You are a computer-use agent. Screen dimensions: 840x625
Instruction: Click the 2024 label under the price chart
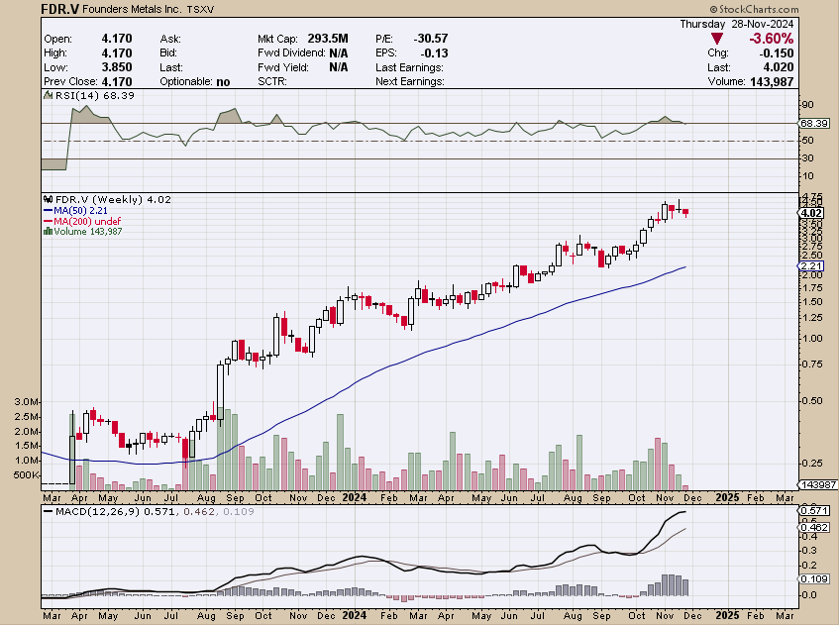pyautogui.click(x=354, y=497)
